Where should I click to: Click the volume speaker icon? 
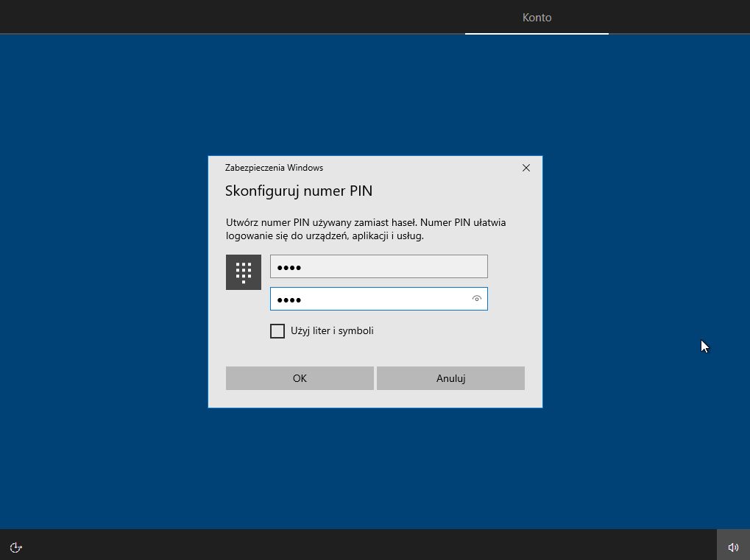[733, 547]
